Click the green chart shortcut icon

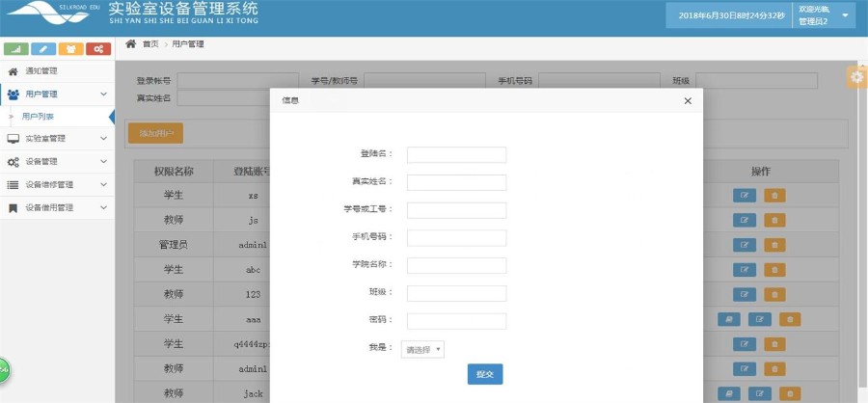click(16, 49)
